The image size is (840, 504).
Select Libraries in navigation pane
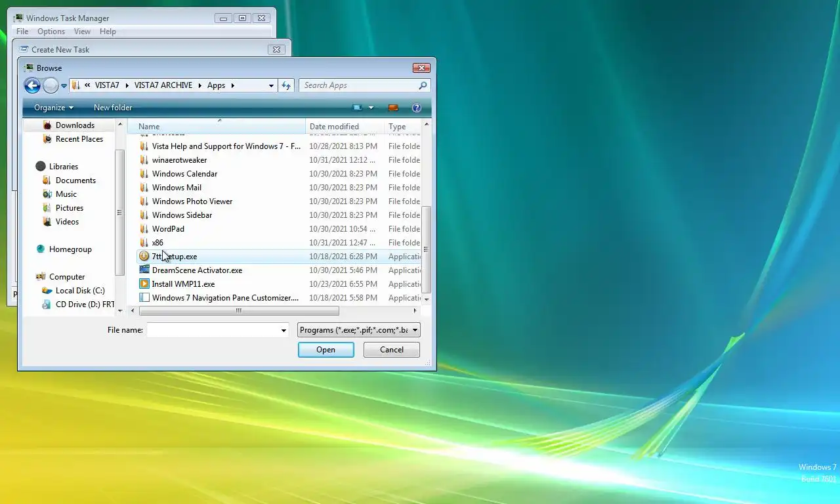[x=63, y=167]
